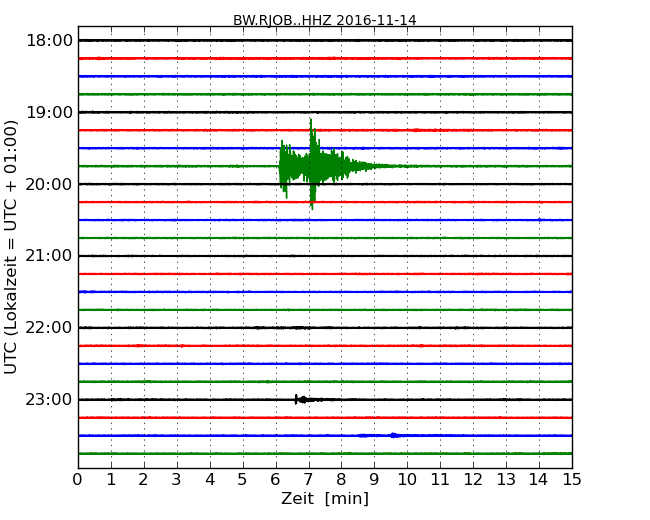Click the x-axis tick label 5
This screenshot has height=520, width=650.
242,480
